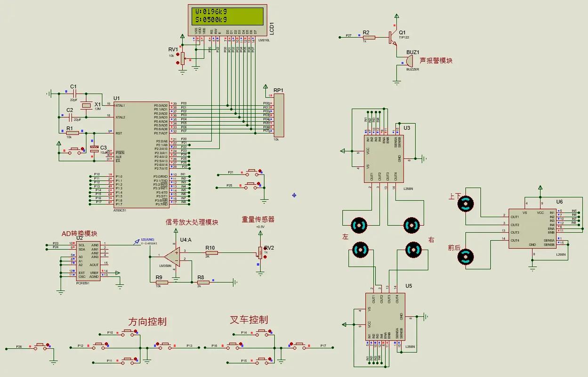Click the BUZ1 buzzer component
Image resolution: width=588 pixels, height=377 pixels.
(409, 61)
